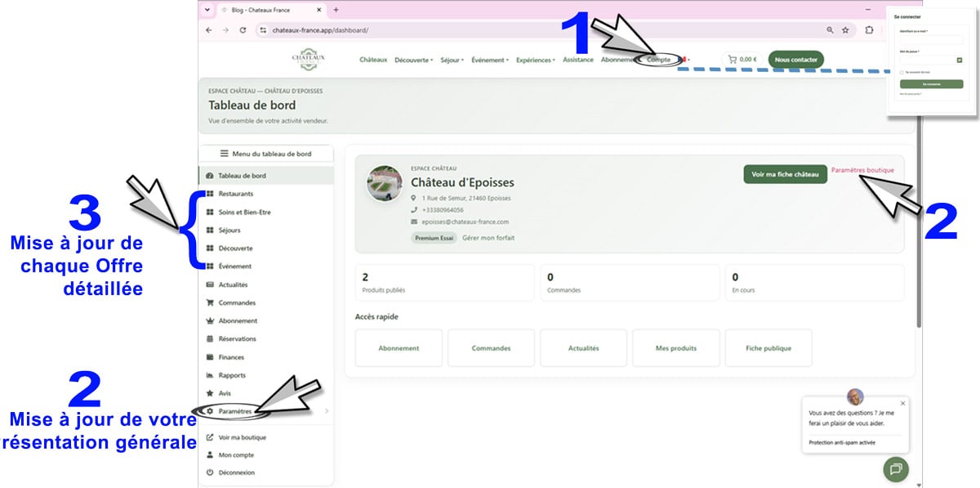Click email epoisses@chateaux-france.com text
This screenshot has width=980, height=488.
pyautogui.click(x=465, y=222)
